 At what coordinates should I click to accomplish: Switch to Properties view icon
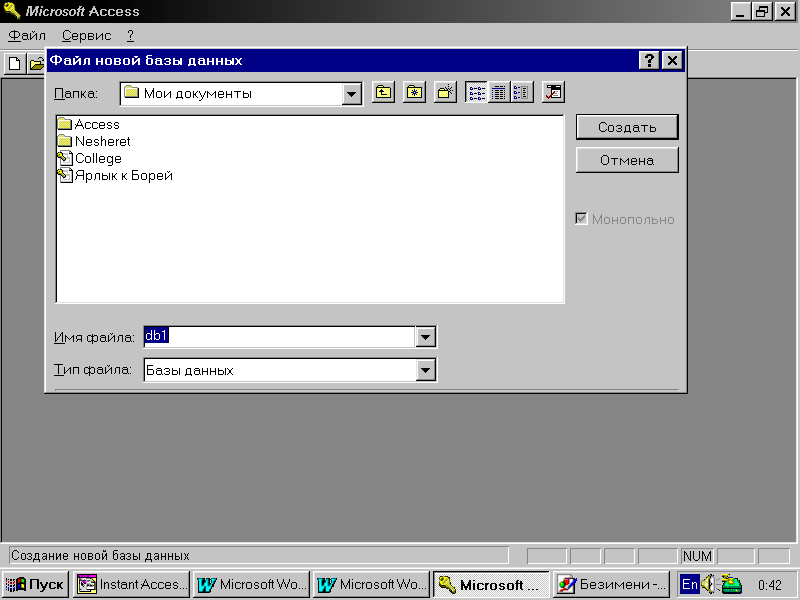coord(522,93)
